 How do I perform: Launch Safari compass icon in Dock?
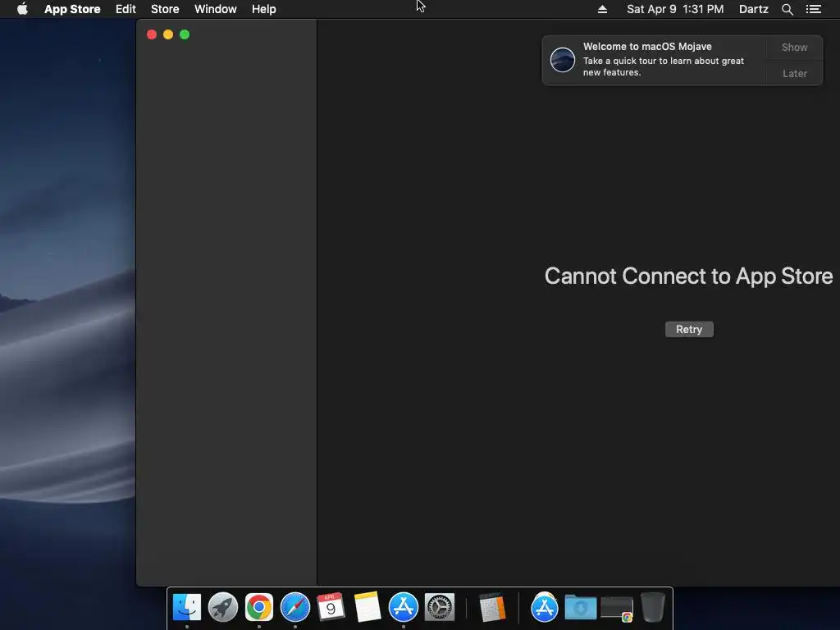coord(295,607)
